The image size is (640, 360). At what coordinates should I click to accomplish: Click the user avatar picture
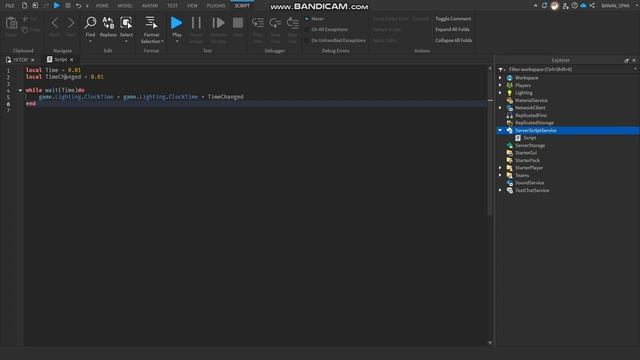tap(555, 6)
